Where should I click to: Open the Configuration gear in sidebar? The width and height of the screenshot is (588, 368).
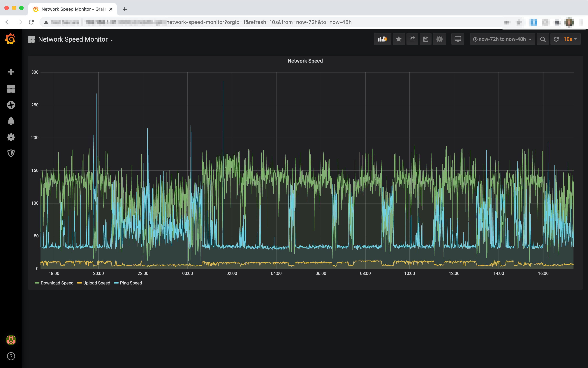point(11,137)
